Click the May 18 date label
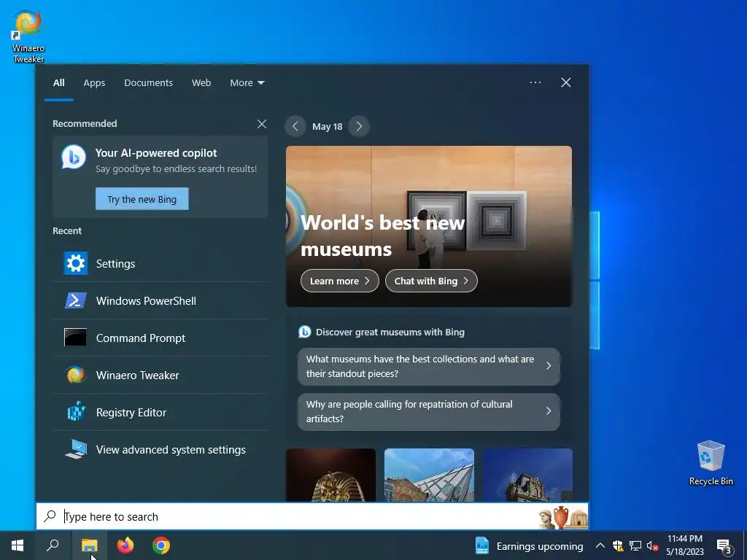747x560 pixels. point(328,127)
